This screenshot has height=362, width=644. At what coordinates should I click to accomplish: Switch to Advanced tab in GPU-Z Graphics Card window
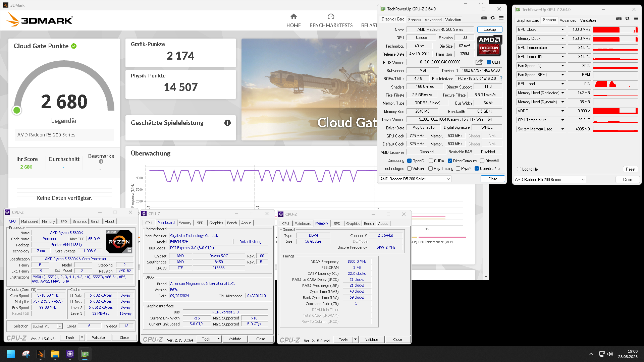coord(433,20)
